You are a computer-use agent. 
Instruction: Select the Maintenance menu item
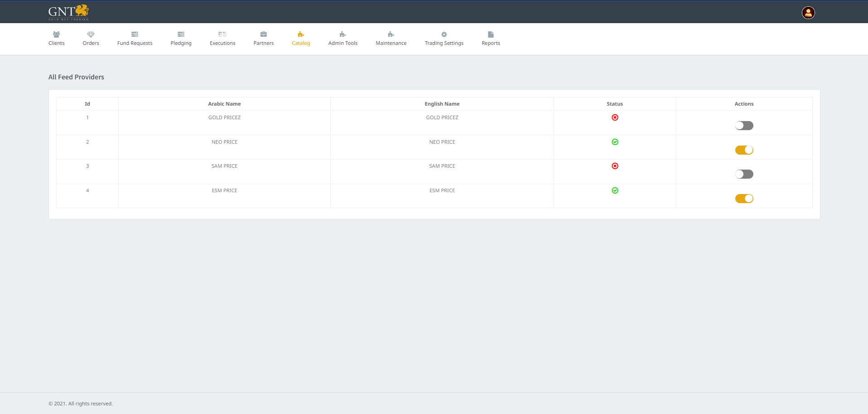[391, 39]
